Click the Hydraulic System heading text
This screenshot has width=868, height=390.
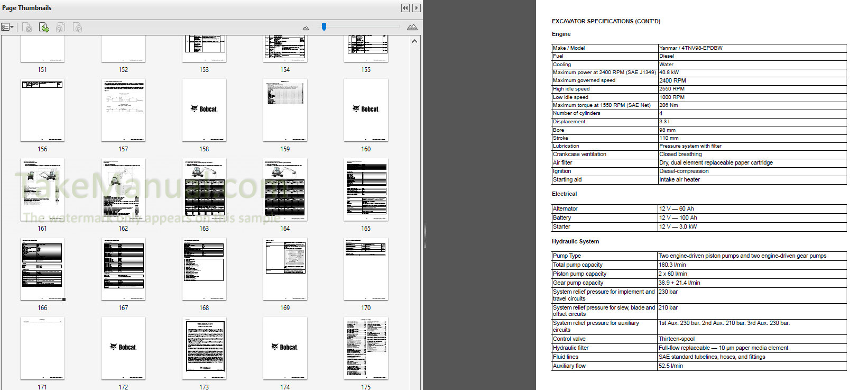pyautogui.click(x=575, y=241)
